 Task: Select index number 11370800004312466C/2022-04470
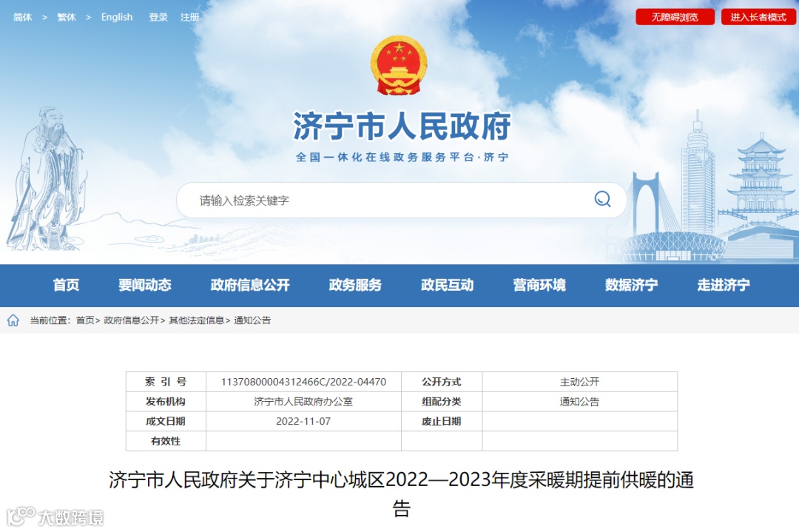coord(304,382)
